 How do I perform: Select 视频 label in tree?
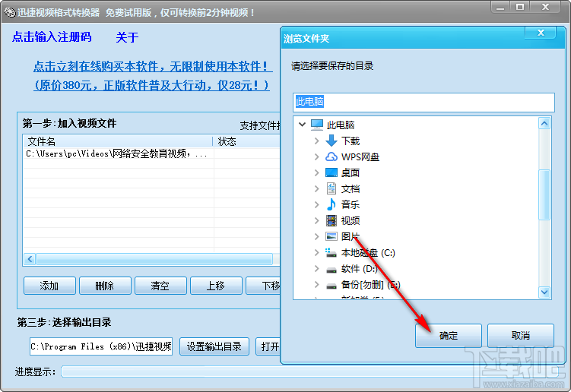351,220
